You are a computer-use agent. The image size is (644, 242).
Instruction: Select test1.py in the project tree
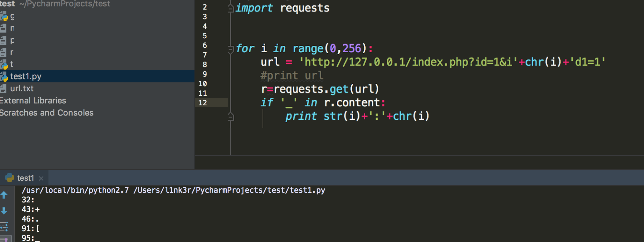[x=26, y=76]
